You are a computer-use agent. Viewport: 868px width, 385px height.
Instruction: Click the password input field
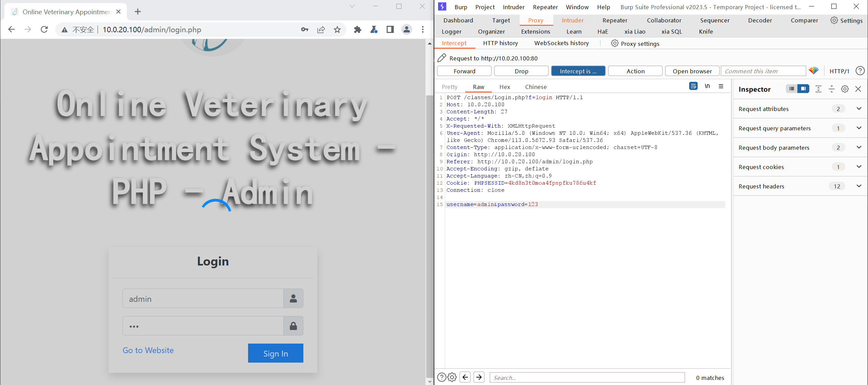(x=203, y=326)
